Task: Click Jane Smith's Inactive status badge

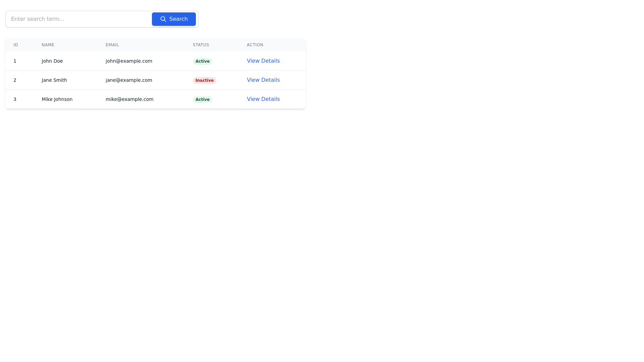Action: pos(204,80)
